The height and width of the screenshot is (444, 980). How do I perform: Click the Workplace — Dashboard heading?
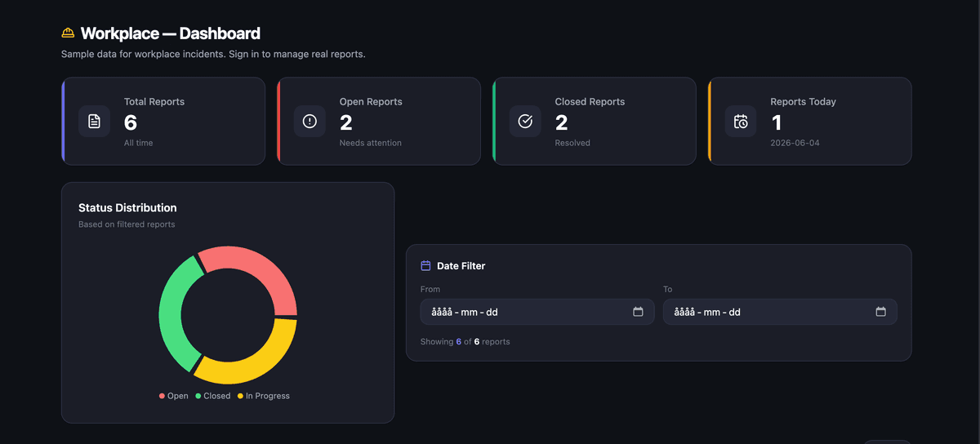(171, 33)
